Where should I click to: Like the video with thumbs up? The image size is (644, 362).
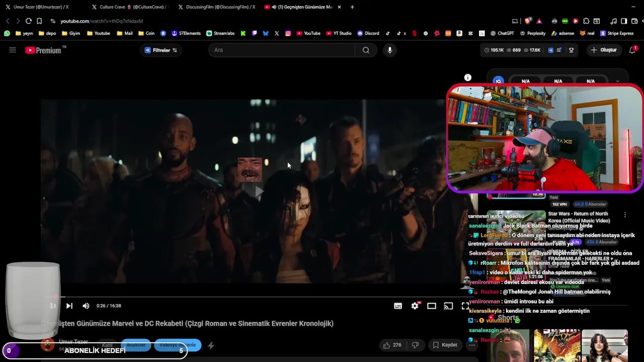tap(391, 345)
